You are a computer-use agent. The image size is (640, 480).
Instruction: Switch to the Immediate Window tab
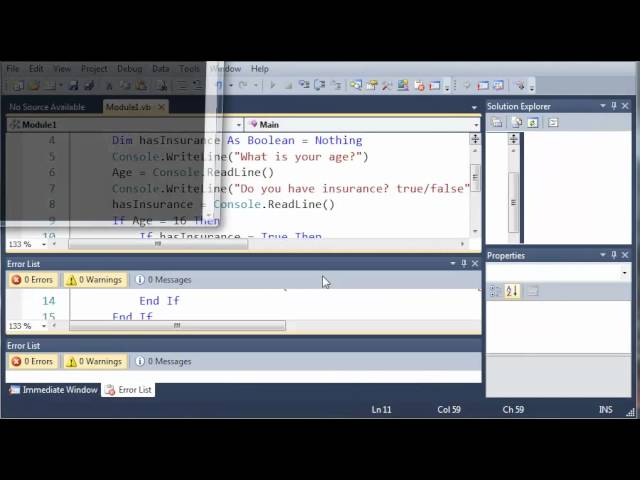pyautogui.click(x=53, y=390)
